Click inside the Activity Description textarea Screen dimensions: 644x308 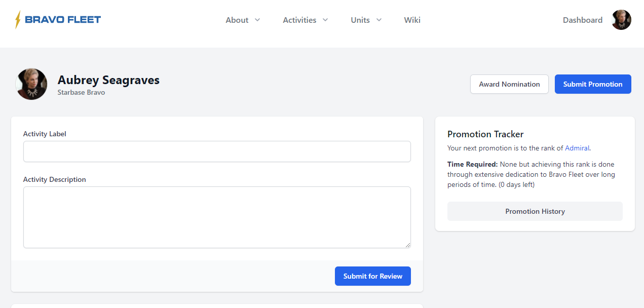(x=217, y=217)
